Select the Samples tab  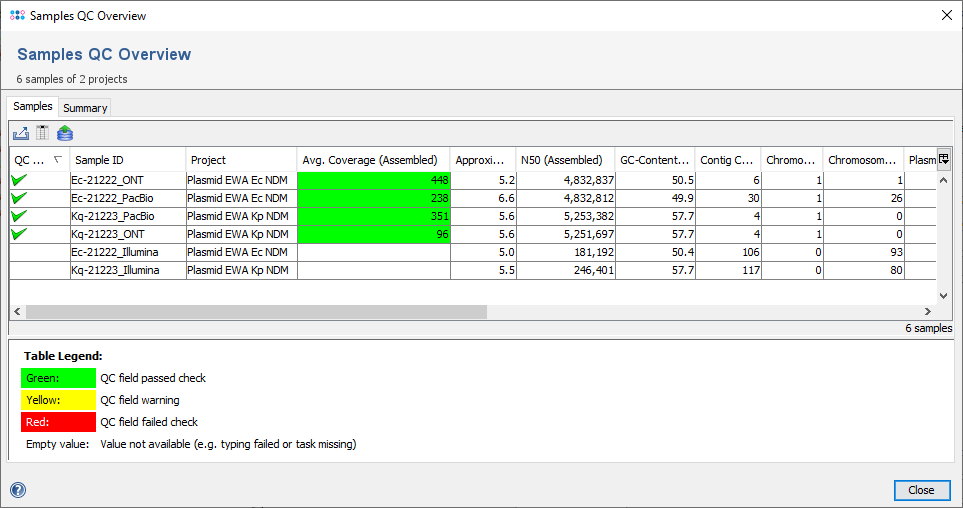[33, 107]
